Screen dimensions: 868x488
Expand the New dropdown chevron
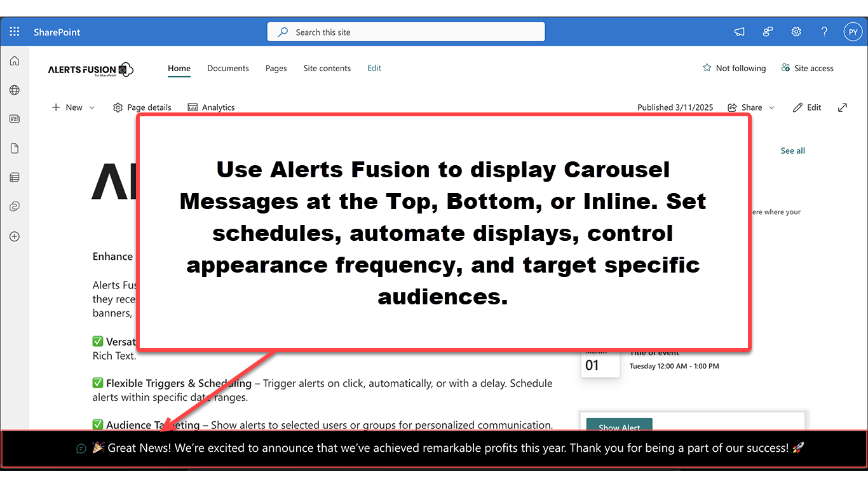tap(92, 108)
